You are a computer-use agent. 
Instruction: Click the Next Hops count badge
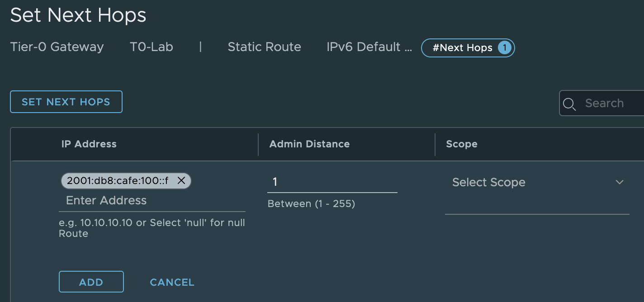point(504,47)
